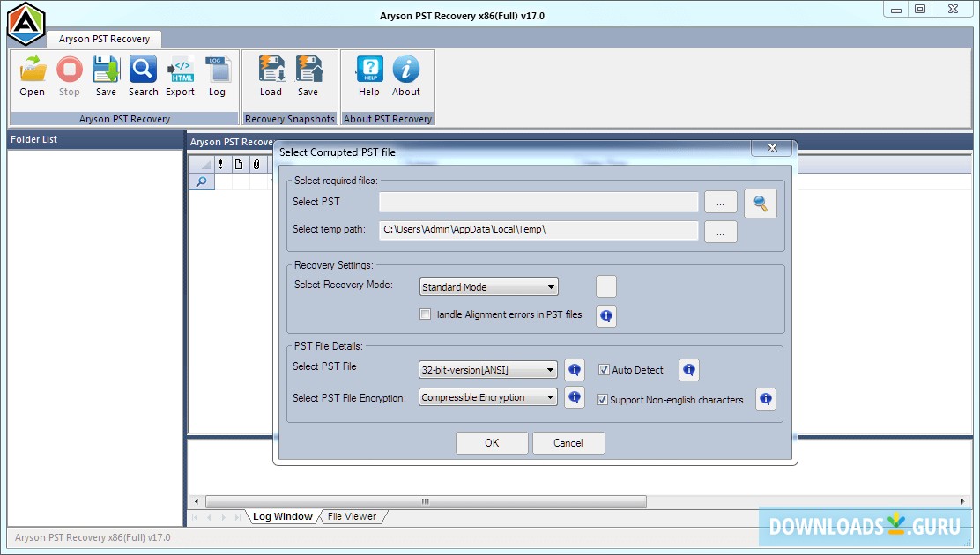Click the grid select-all corner cell
This screenshot has height=555, width=980.
click(201, 165)
